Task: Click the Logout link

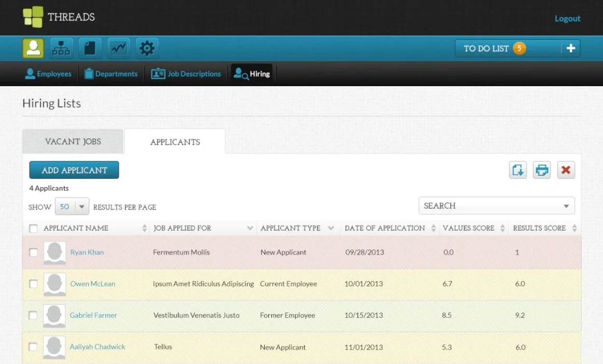Action: click(568, 19)
